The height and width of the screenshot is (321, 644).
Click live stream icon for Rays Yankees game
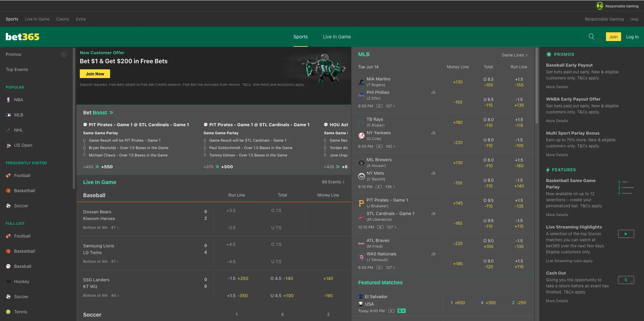click(379, 146)
